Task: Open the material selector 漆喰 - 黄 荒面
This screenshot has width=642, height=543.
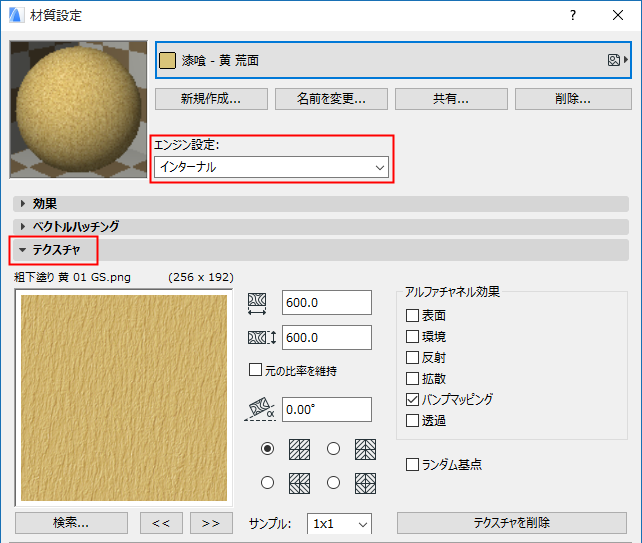Action: coord(393,60)
